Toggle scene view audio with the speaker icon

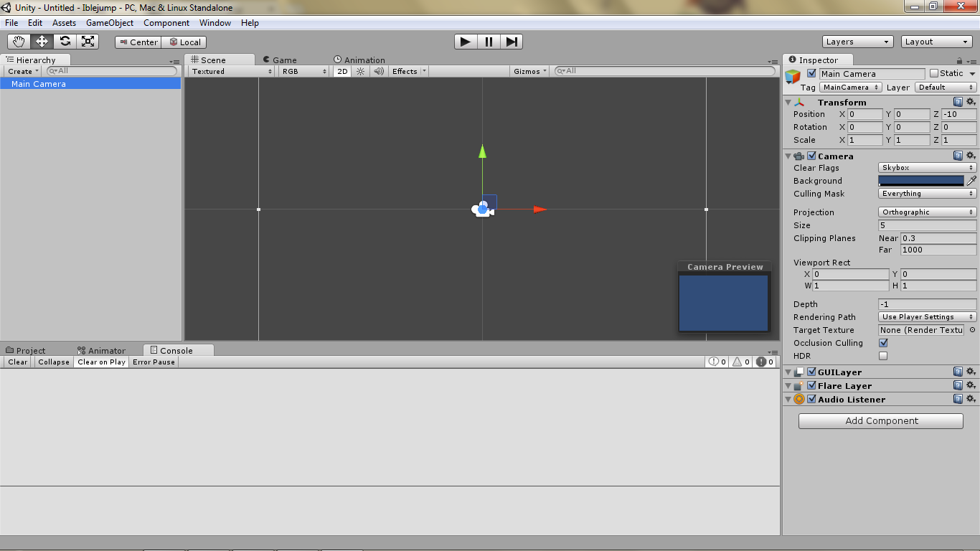tap(378, 71)
